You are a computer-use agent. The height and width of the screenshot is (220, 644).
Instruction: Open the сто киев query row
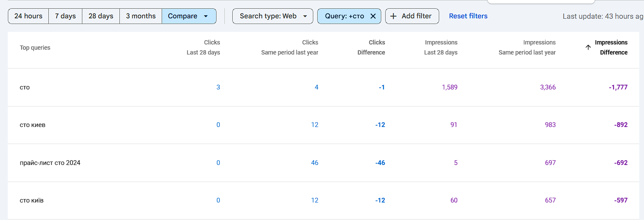[x=33, y=125]
